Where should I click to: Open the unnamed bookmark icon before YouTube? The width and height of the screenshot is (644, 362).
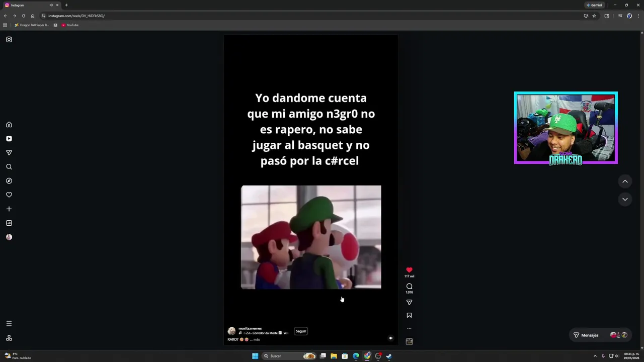click(x=55, y=25)
